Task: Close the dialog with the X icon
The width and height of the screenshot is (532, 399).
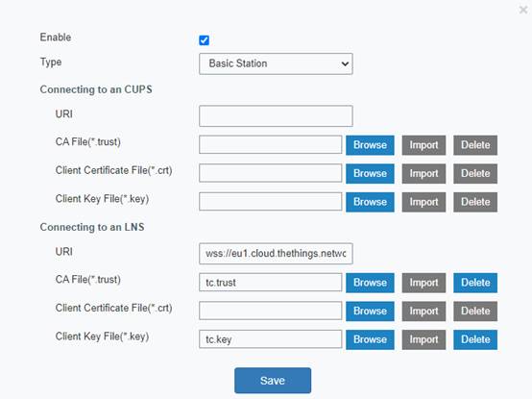Action: (523, 10)
